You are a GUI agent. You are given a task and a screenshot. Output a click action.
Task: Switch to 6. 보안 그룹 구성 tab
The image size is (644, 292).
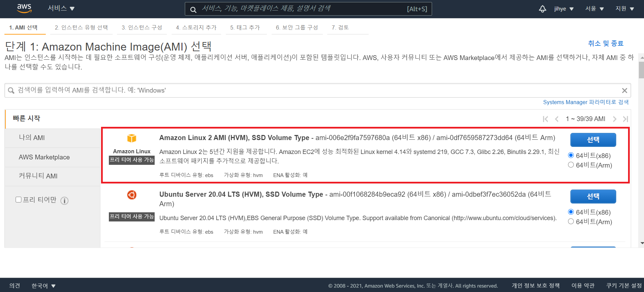point(297,27)
